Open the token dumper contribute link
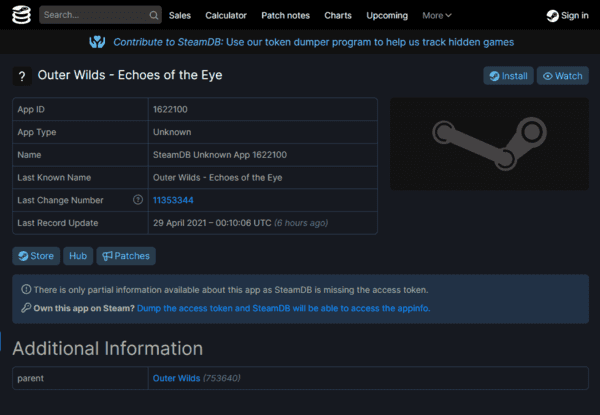 tap(313, 42)
